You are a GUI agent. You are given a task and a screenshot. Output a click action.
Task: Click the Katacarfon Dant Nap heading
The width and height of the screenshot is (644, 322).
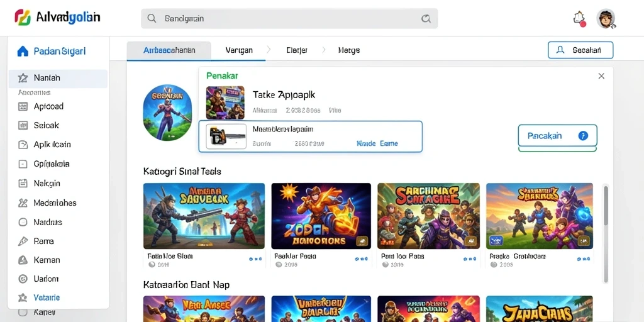click(186, 284)
